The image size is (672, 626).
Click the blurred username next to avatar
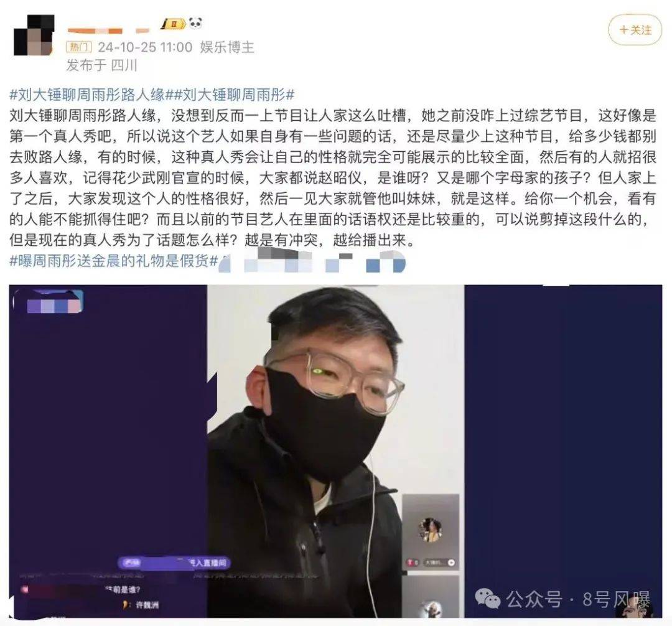[108, 30]
